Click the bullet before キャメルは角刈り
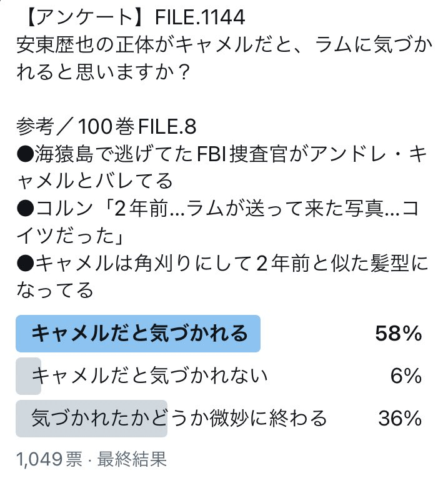The width and height of the screenshot is (448, 488). pyautogui.click(x=25, y=263)
